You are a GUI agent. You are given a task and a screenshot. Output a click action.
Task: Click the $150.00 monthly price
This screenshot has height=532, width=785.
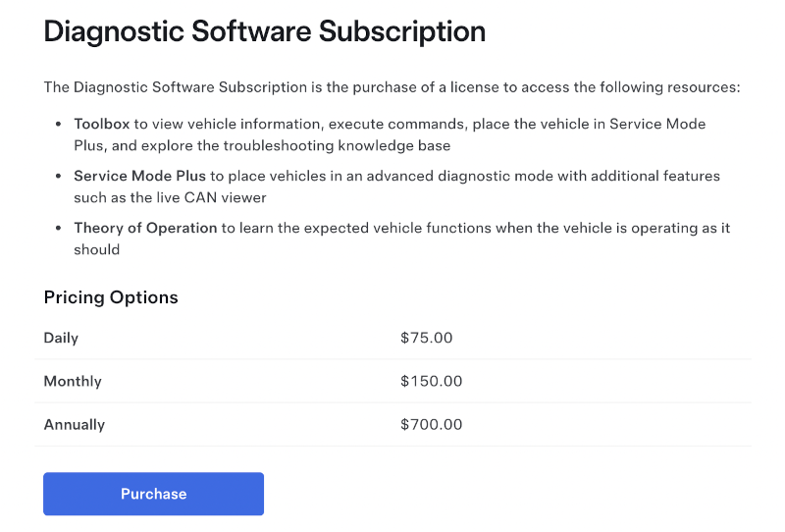point(431,381)
